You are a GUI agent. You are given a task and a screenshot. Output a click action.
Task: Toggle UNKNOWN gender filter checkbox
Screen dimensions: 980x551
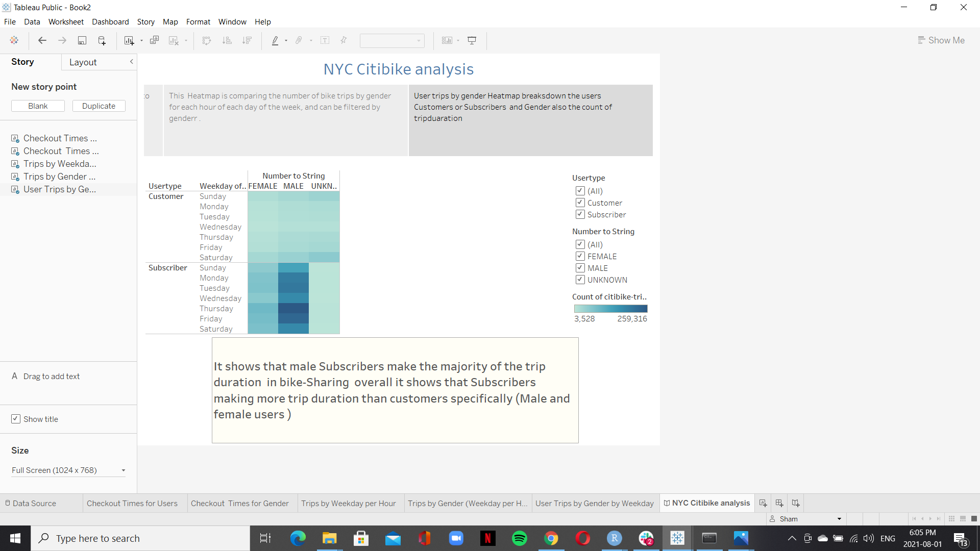(580, 280)
